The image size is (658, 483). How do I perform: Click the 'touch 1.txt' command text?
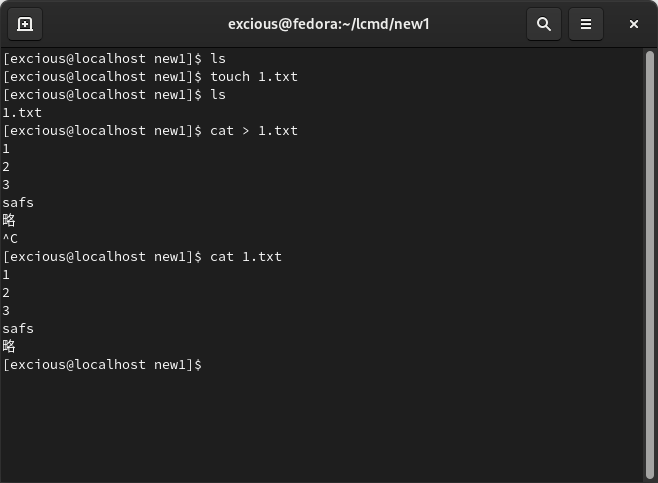tap(254, 76)
